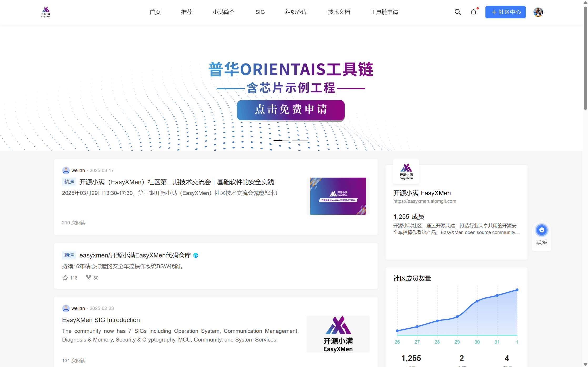The width and height of the screenshot is (588, 367).
Task: Click the EasyXMen logo in the header
Action: point(46,12)
